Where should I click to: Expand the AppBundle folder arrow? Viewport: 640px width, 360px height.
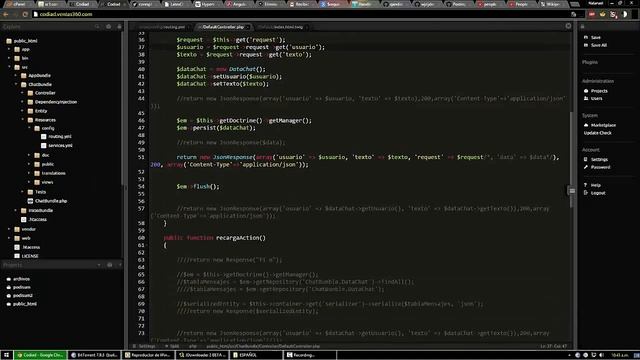(x=16, y=76)
